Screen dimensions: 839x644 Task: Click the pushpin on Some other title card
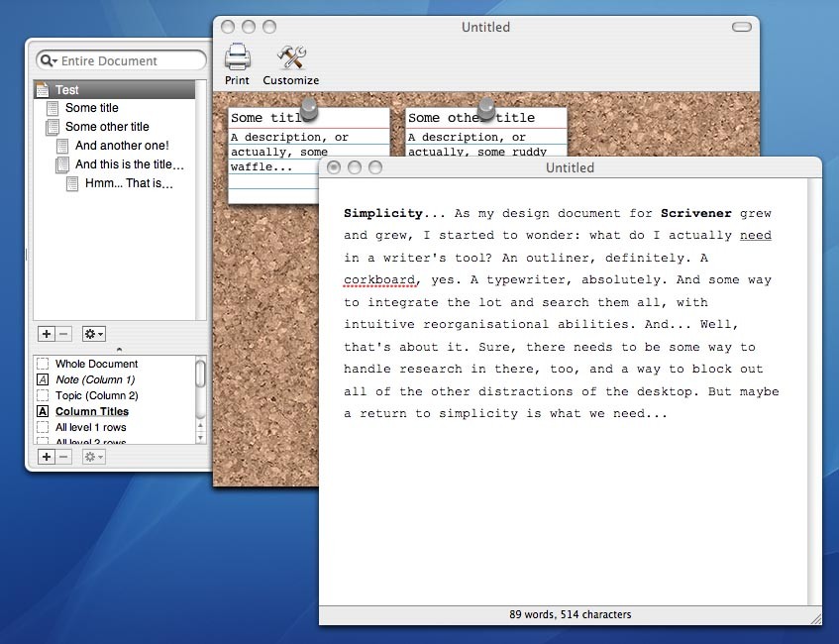click(x=486, y=107)
